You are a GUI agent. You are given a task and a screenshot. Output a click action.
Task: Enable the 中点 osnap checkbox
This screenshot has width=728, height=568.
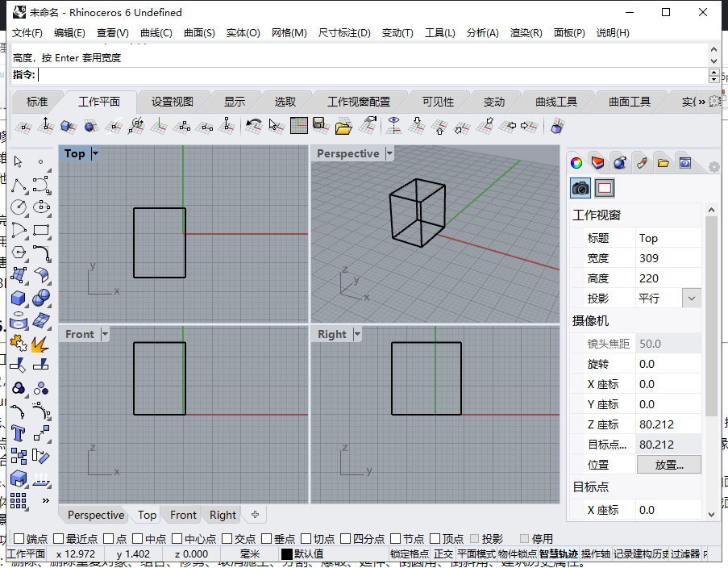(137, 539)
